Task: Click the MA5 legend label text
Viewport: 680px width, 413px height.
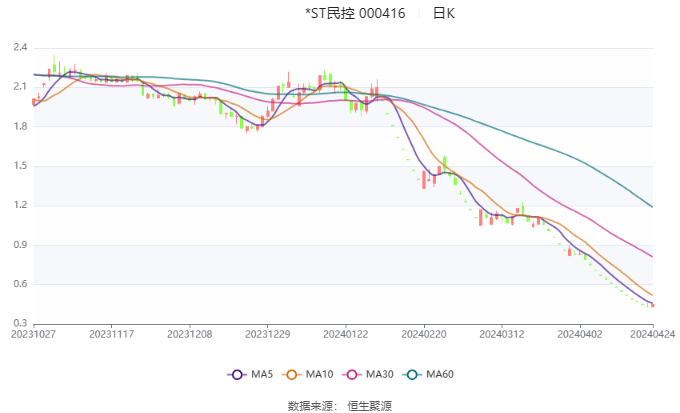Action: (262, 374)
